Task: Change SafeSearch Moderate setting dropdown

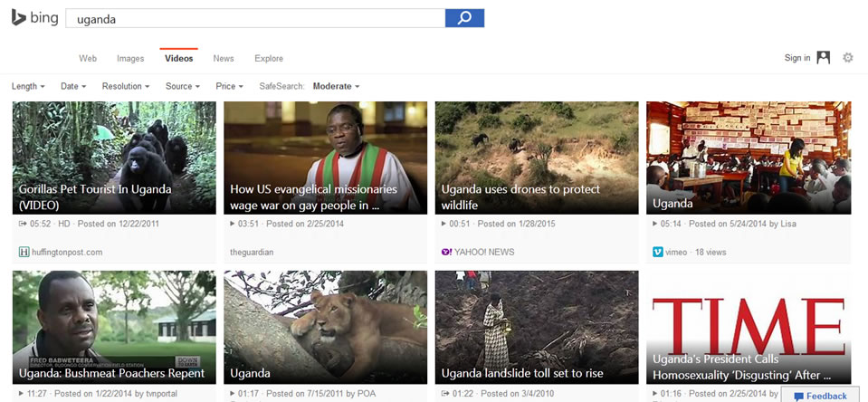Action: point(337,86)
